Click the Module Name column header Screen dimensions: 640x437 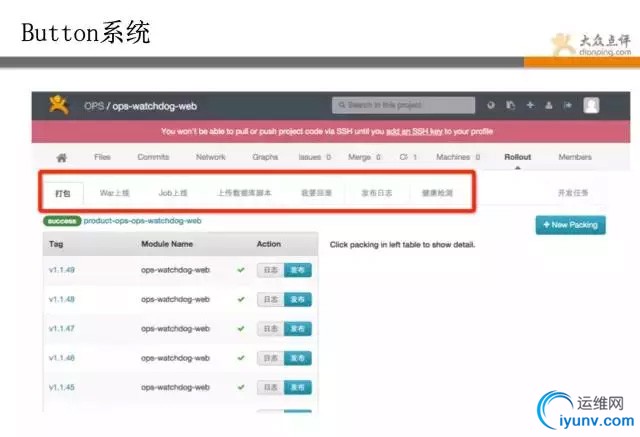coord(167,244)
